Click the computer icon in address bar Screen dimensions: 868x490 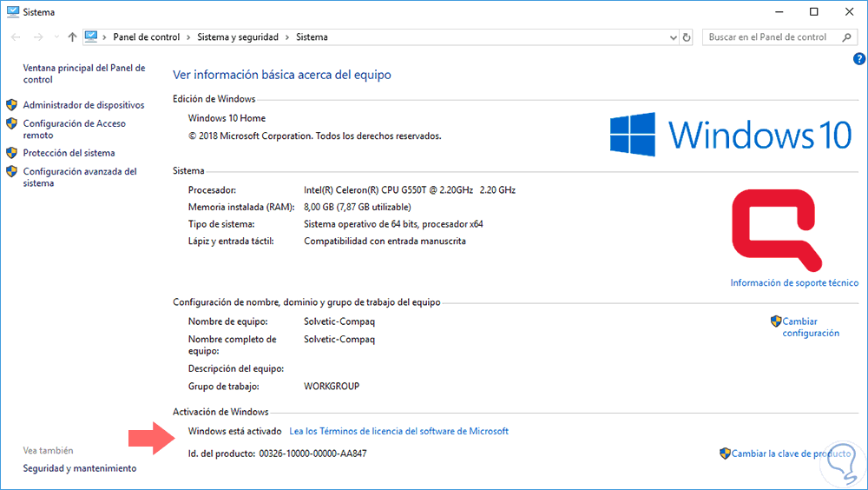pyautogui.click(x=91, y=37)
